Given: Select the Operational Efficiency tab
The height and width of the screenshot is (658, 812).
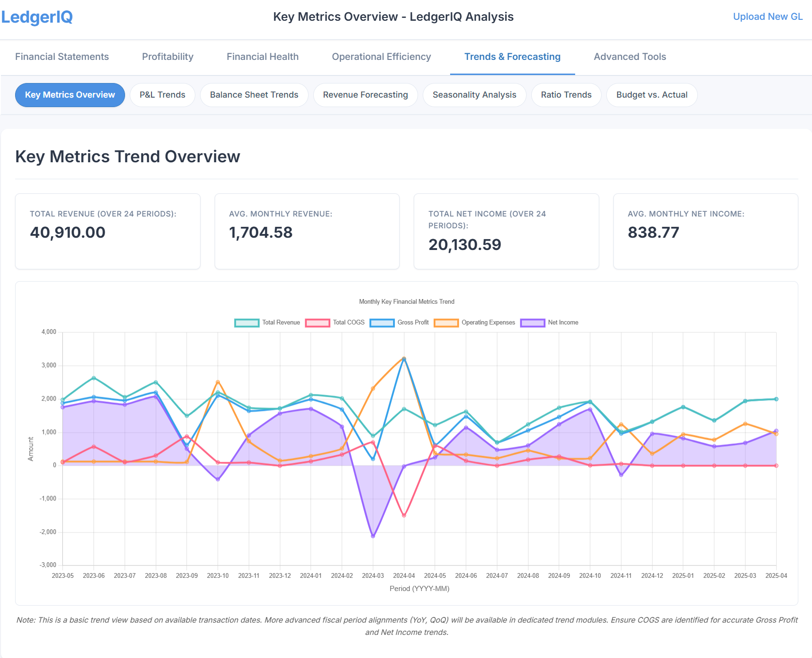Looking at the screenshot, I should coord(381,57).
